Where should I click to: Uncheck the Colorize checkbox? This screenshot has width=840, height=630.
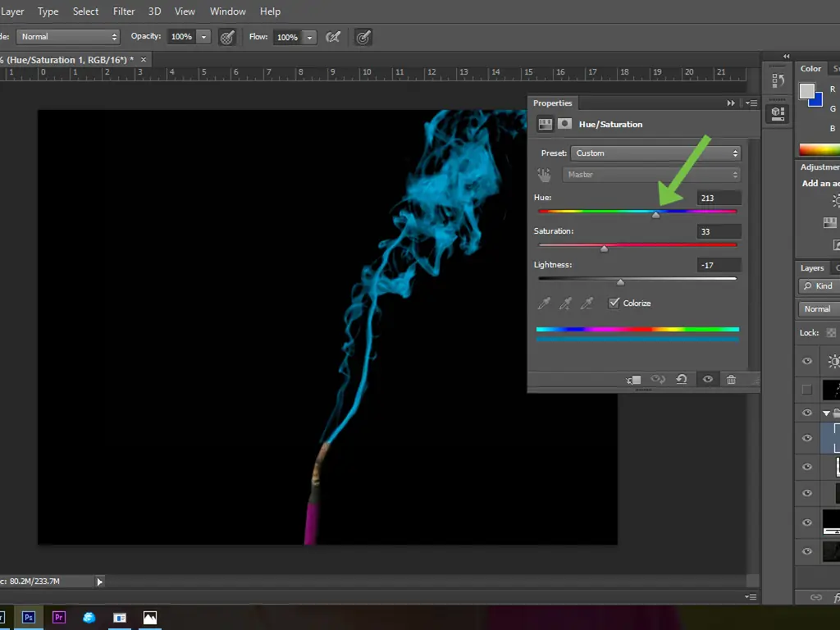(614, 304)
